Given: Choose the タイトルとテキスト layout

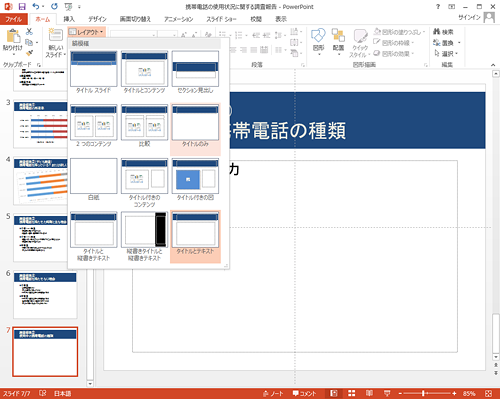Looking at the screenshot, I should click(195, 237).
